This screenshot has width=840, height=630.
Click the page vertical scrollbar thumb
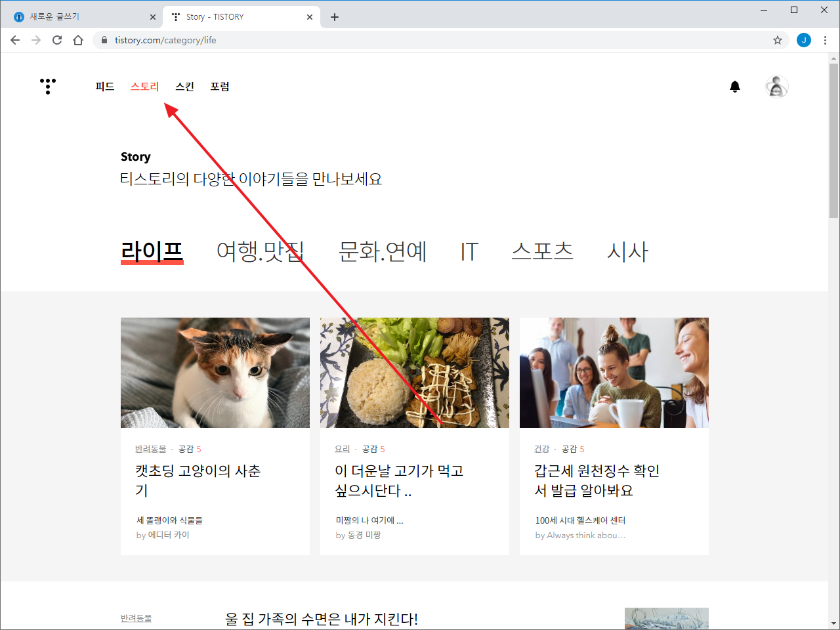tap(833, 140)
